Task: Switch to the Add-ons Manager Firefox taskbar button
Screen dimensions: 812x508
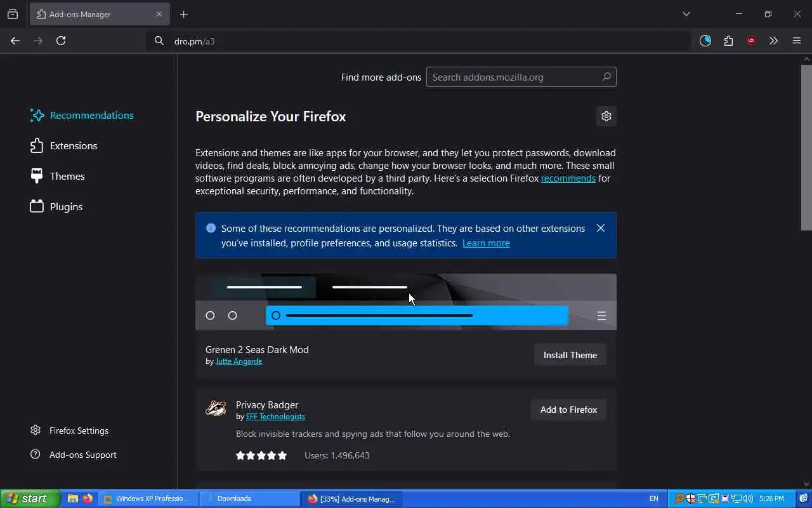Action: (x=351, y=498)
